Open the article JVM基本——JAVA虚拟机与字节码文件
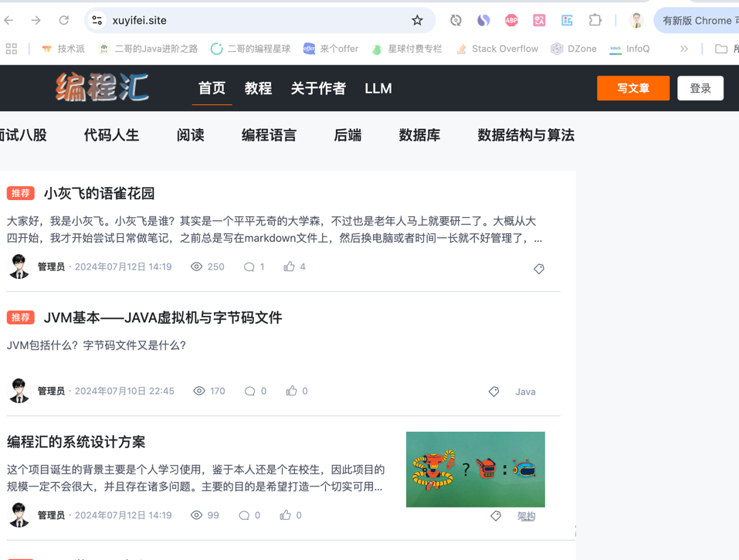This screenshot has width=739, height=560. tap(162, 317)
